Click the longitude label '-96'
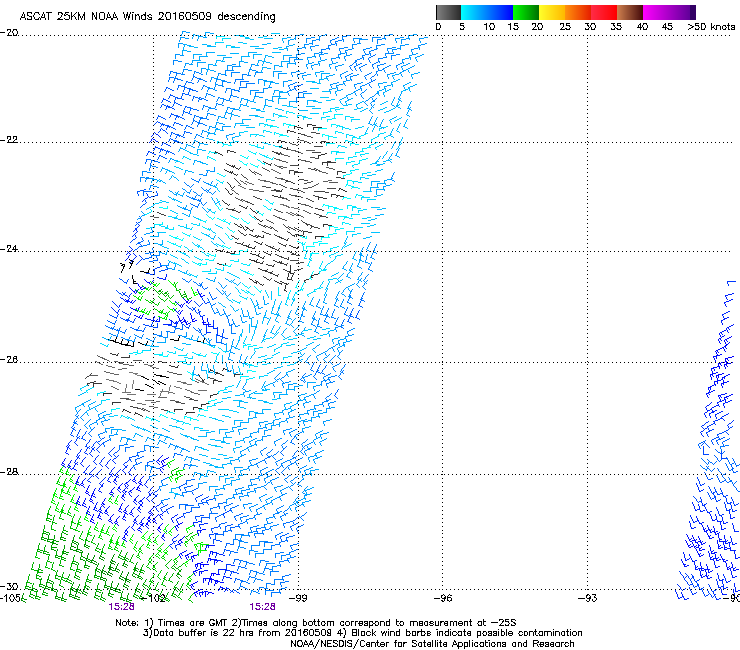This screenshot has height=650, width=740. pos(443,598)
